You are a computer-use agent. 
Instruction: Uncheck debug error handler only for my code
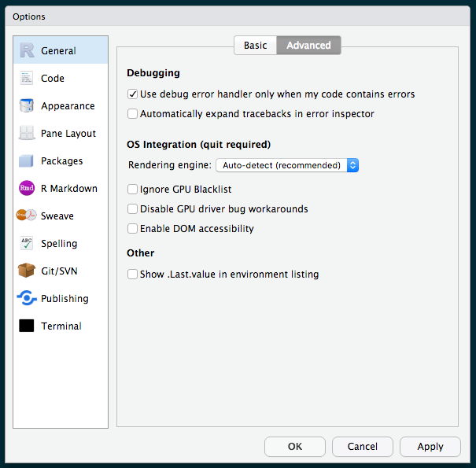[x=132, y=94]
